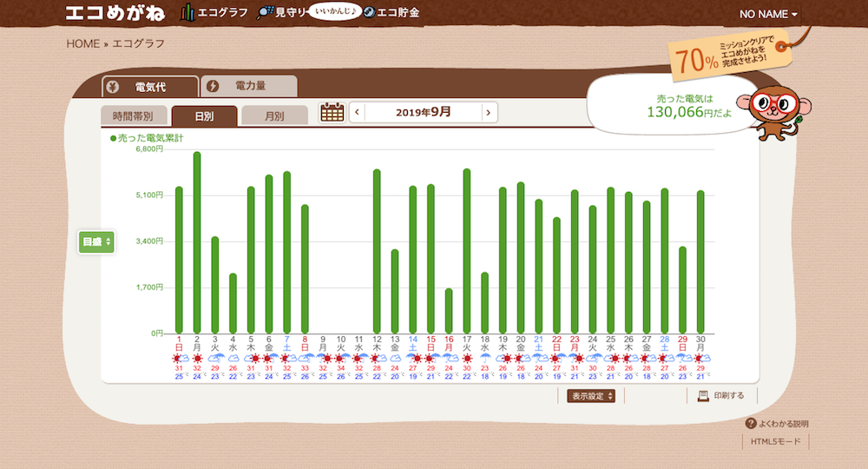Click the yen icon on 電気代 tab
Viewport: 868px width, 469px height.
coord(113,87)
